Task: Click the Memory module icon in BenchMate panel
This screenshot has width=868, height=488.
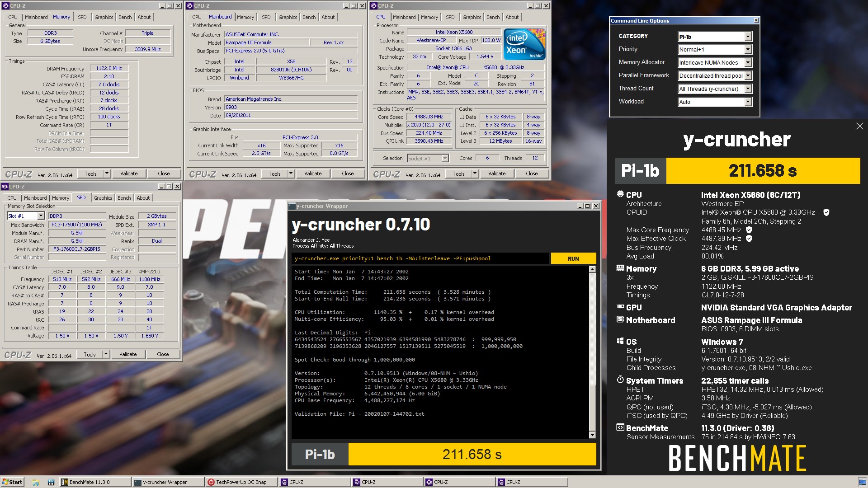Action: pyautogui.click(x=620, y=268)
